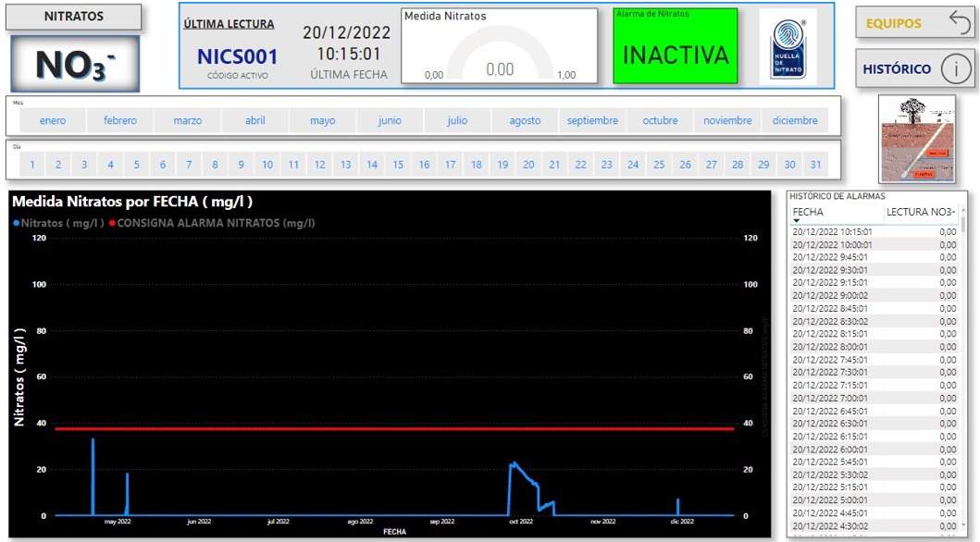The image size is (980, 542).
Task: Filter by month febrero
Action: (x=120, y=120)
